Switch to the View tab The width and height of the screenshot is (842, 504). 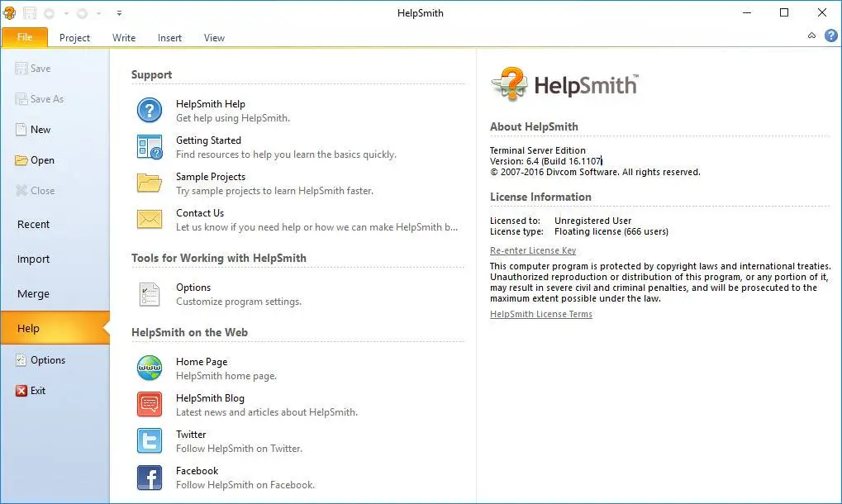tap(214, 37)
